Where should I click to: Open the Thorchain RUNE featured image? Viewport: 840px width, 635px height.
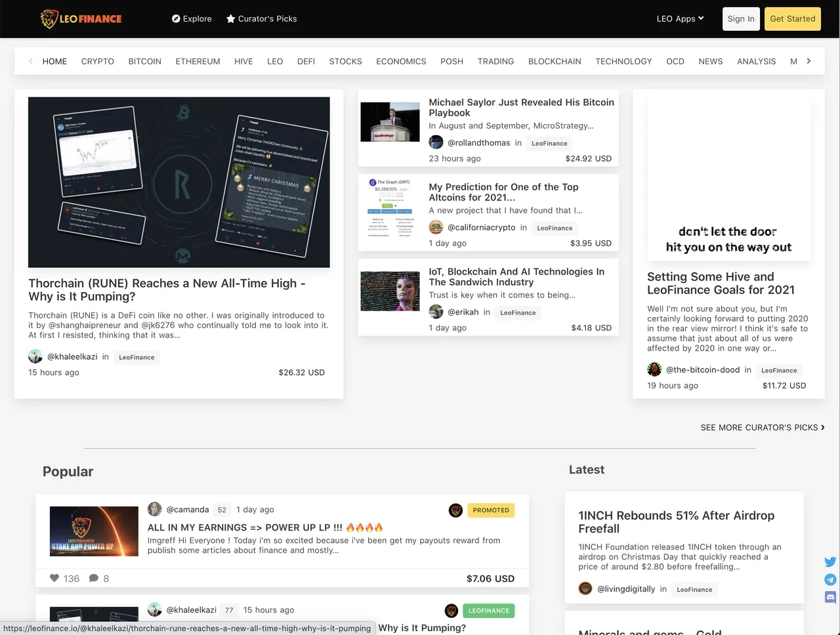179,183
